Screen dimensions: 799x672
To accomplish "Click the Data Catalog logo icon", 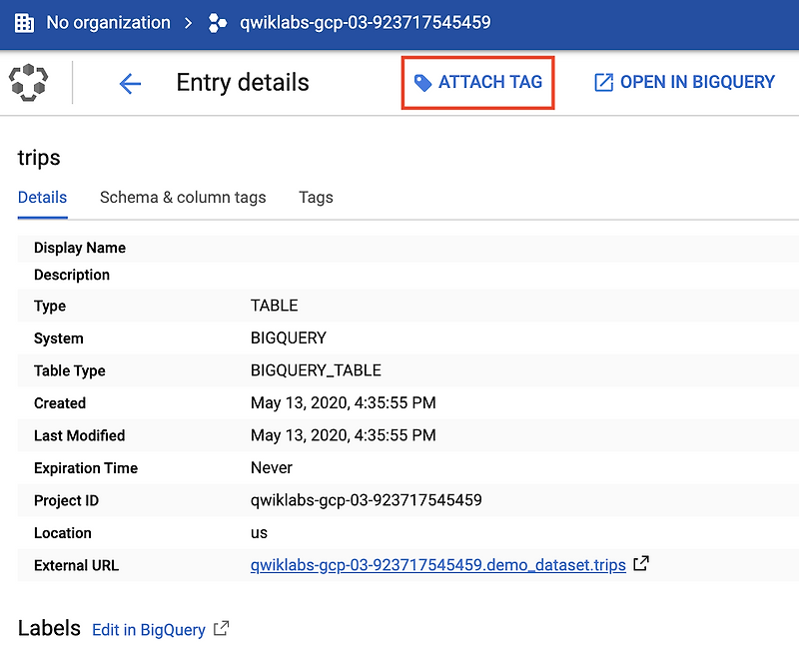I will click(x=29, y=83).
